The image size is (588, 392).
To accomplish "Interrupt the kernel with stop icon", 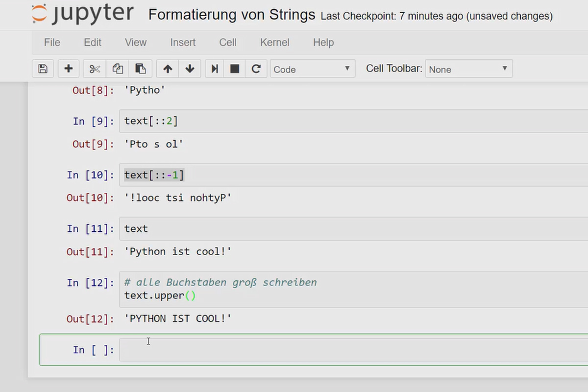I will coord(235,69).
